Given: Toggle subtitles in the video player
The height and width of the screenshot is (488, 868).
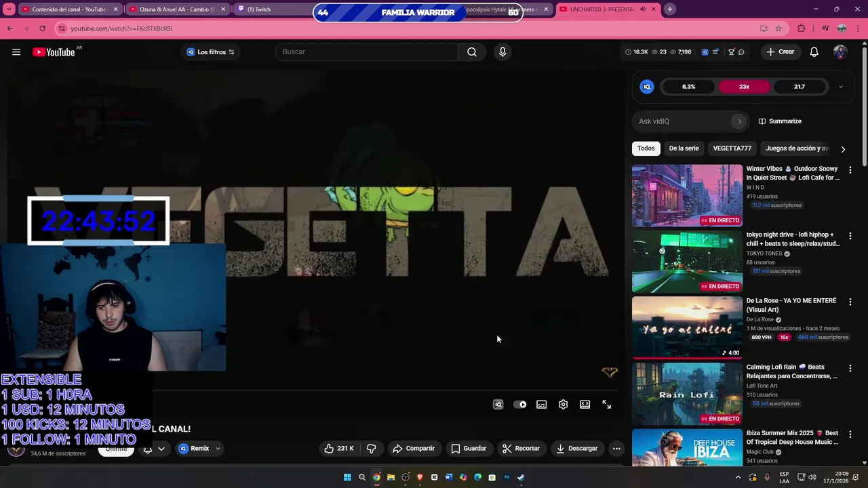Looking at the screenshot, I should click(542, 405).
